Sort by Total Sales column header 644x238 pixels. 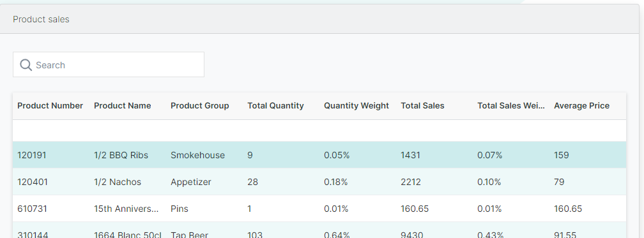point(422,106)
